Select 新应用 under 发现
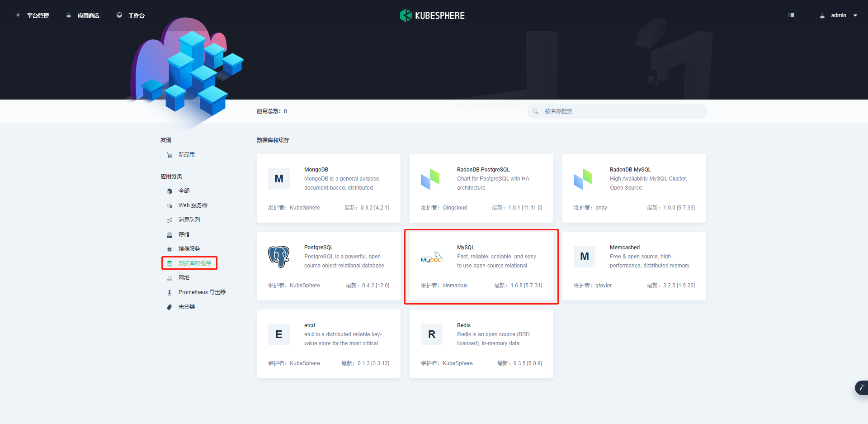The image size is (868, 424). point(186,155)
